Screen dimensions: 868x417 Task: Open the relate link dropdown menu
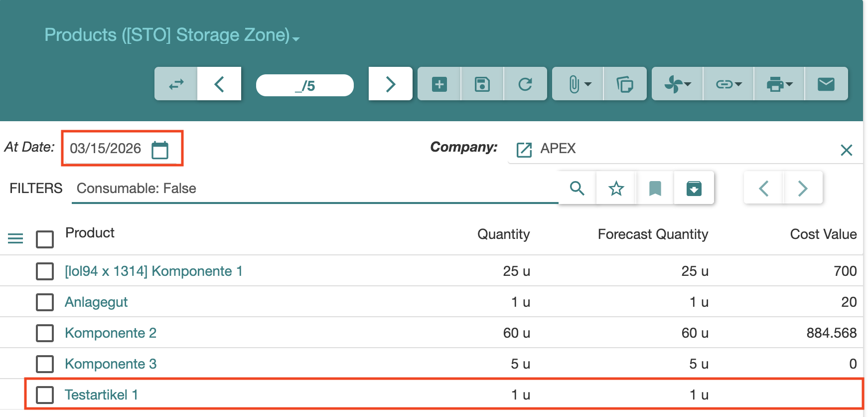[x=728, y=84]
